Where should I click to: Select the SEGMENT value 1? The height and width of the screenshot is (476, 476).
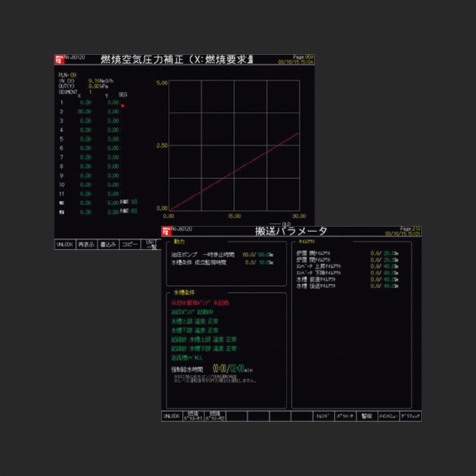(90, 92)
